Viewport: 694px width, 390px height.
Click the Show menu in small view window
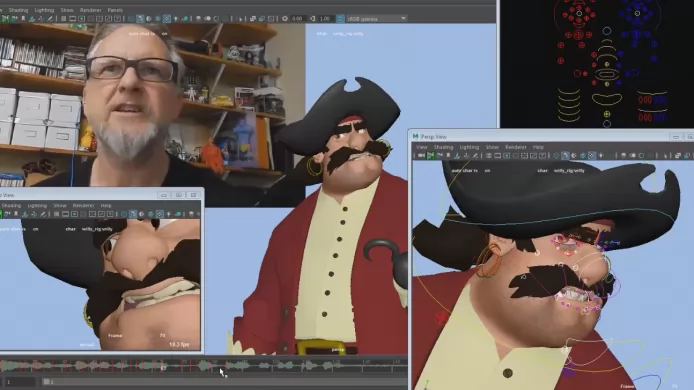pos(60,205)
